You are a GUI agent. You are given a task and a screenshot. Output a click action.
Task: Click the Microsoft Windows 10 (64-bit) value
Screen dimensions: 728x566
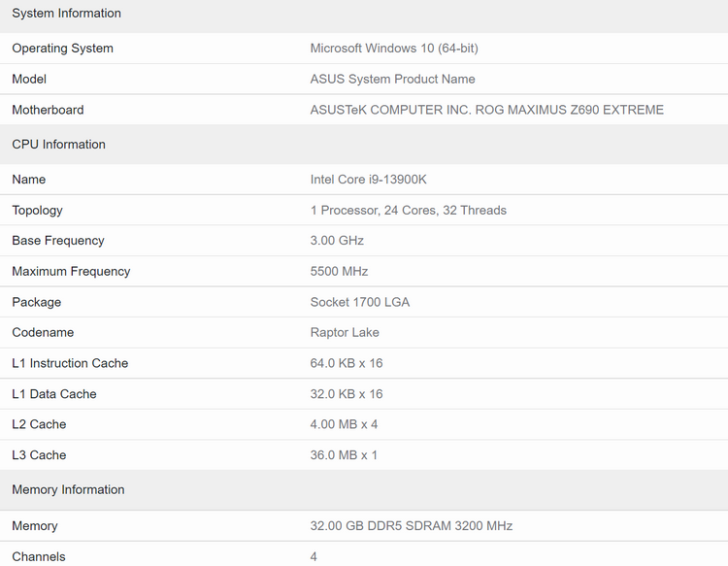pos(394,49)
